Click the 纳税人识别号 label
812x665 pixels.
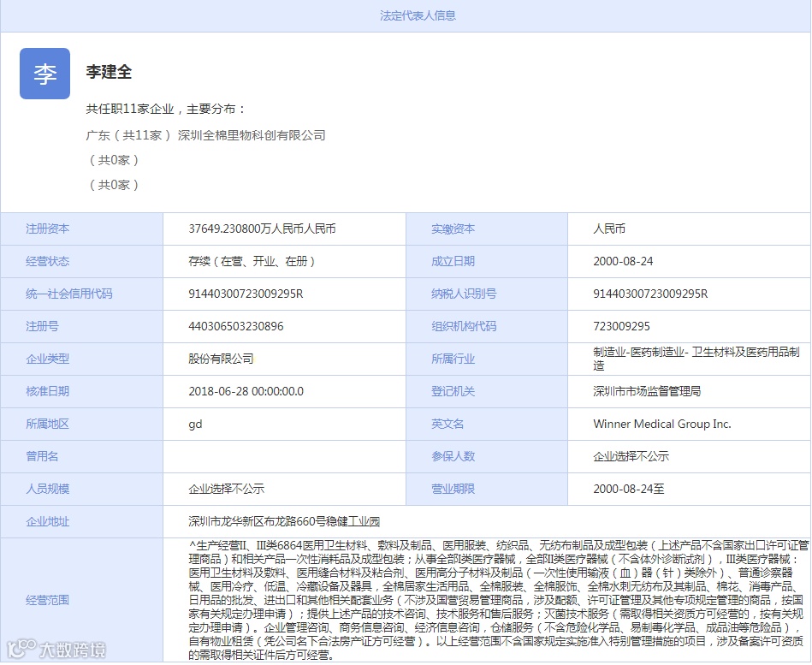(464, 294)
